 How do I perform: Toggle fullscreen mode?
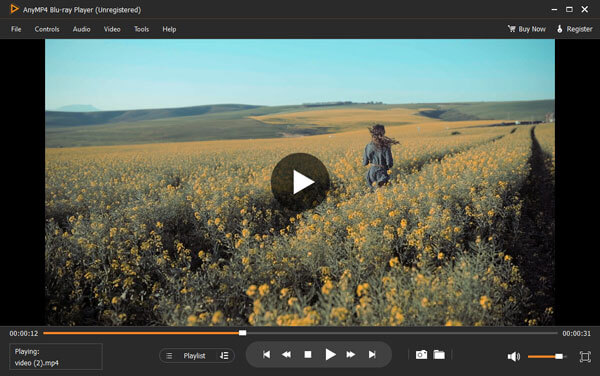[585, 356]
